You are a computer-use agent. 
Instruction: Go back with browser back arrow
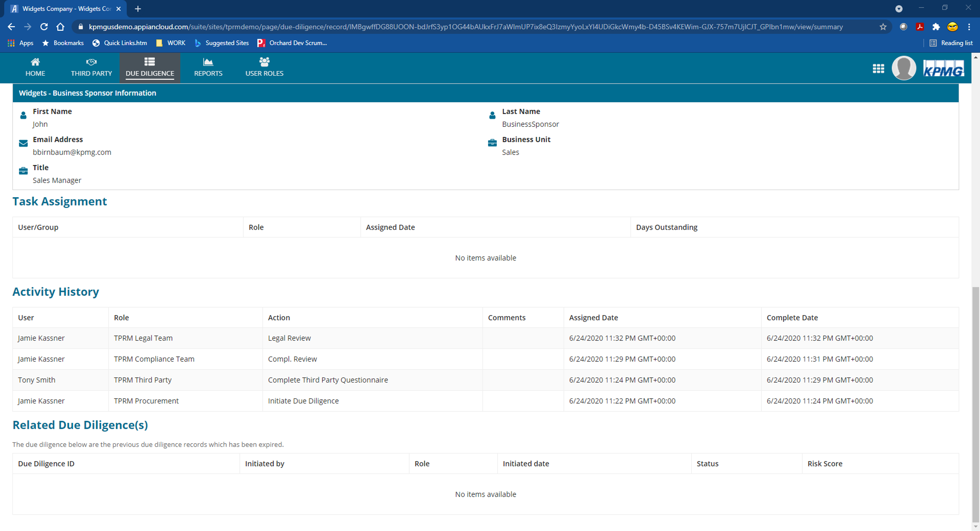point(11,27)
